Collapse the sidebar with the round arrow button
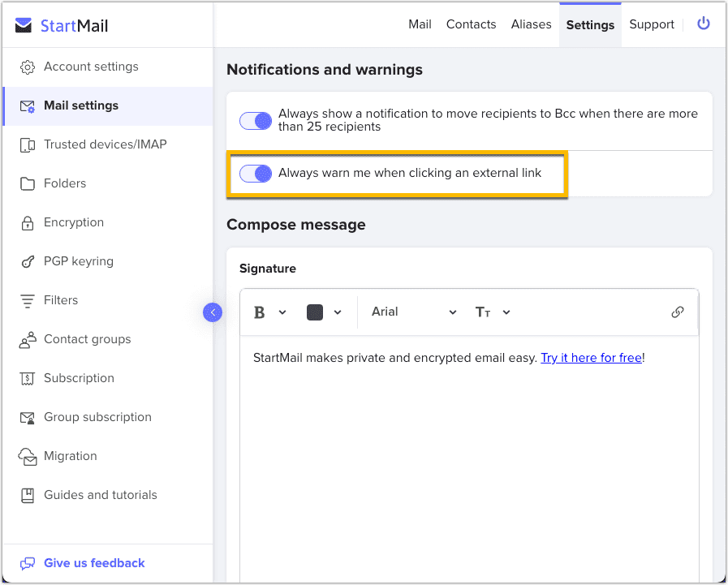Image resolution: width=728 pixels, height=585 pixels. pos(213,312)
